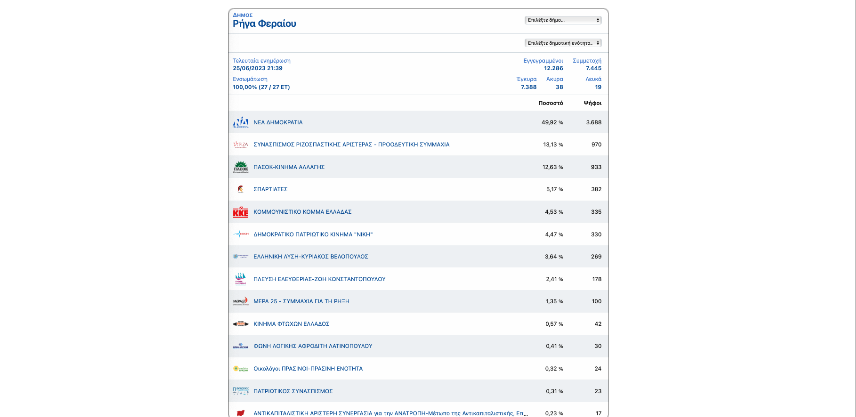Click the ΠΛΕΥΣΗ ΕΛΕΥΘΕΡΙΑΣ ship logo
856x417 pixels.
[241, 279]
